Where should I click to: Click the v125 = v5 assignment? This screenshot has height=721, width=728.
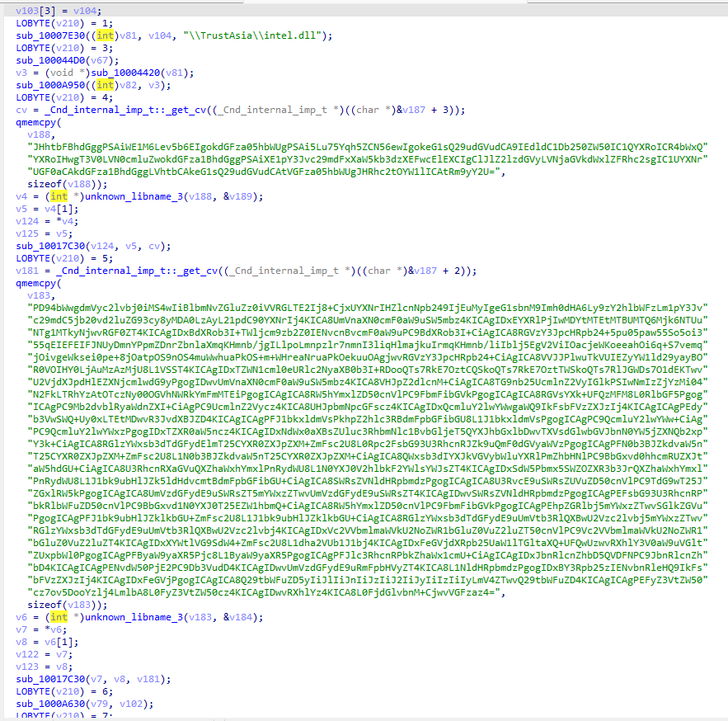pos(44,233)
